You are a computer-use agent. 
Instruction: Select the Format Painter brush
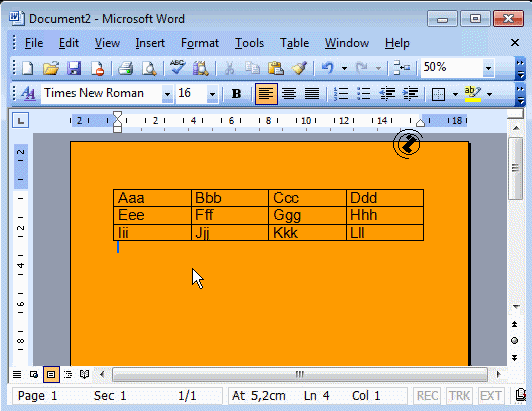point(299,68)
